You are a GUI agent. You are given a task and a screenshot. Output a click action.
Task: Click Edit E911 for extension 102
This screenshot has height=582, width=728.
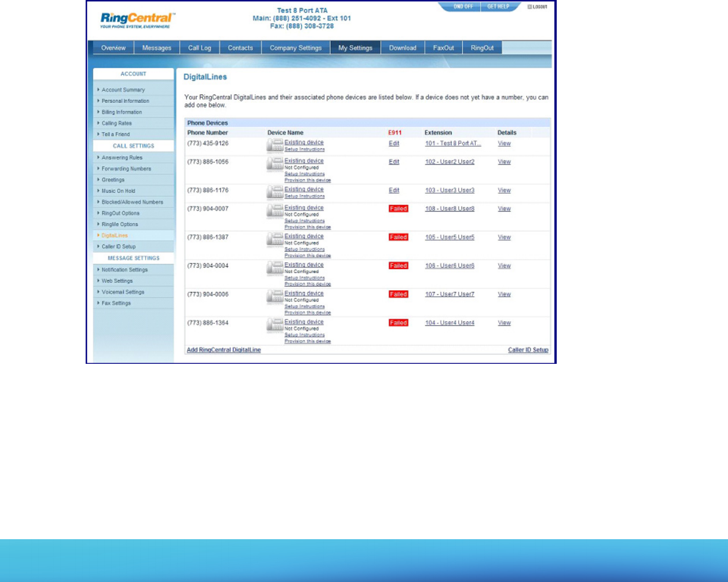point(394,162)
